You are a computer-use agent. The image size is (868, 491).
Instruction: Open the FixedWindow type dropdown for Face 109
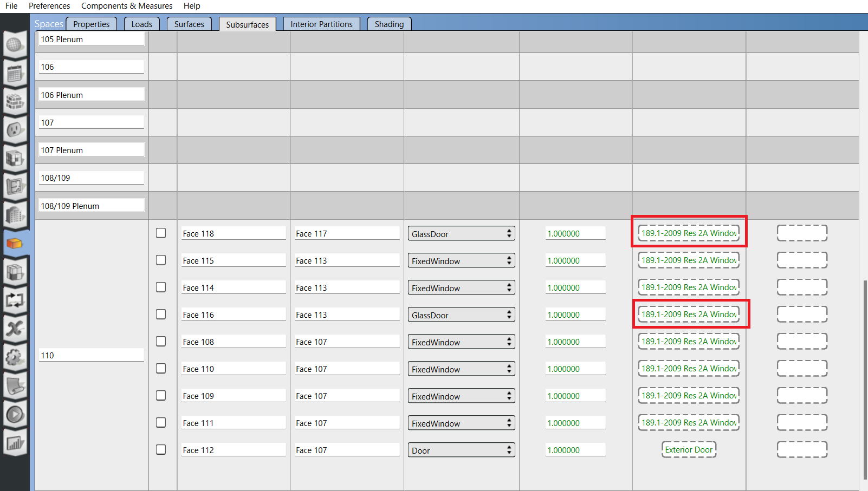click(x=461, y=396)
